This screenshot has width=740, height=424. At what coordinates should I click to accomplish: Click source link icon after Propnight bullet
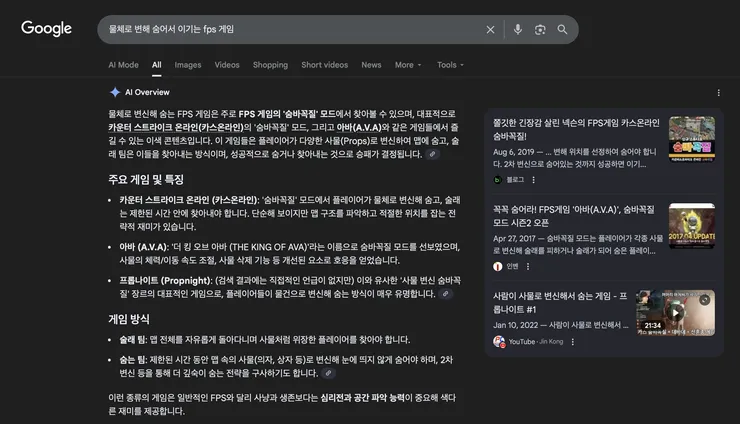point(445,294)
